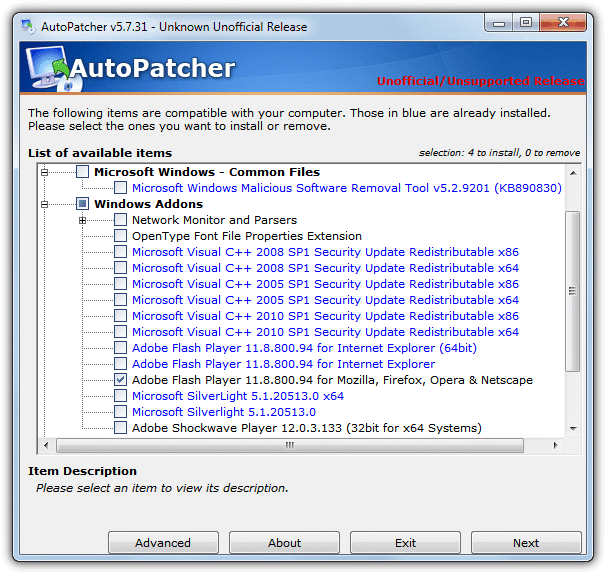Open the Advanced options
Screen dimensions: 606x573
(163, 543)
